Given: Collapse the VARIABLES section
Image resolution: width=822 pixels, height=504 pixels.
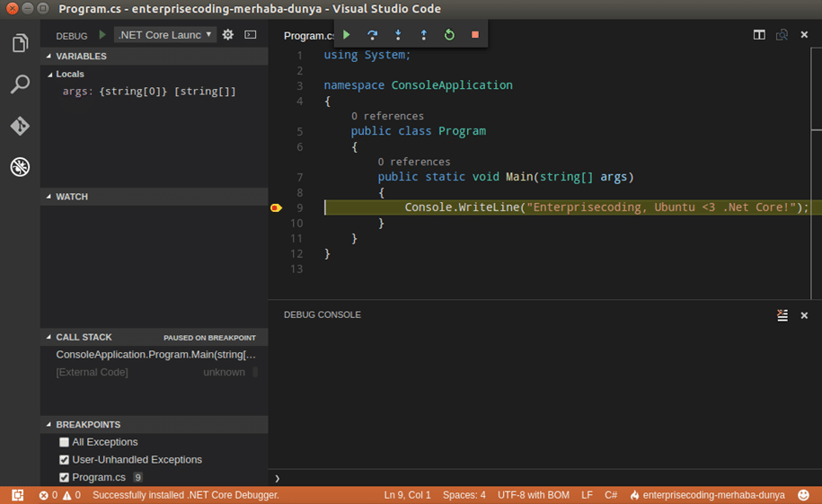Looking at the screenshot, I should 155,56.
